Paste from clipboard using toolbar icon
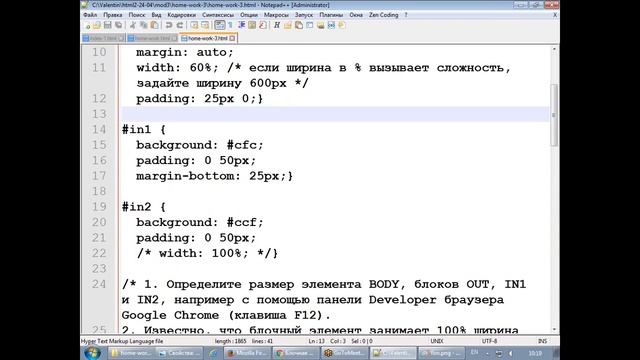Screen dimensions: 640x360 154,25
